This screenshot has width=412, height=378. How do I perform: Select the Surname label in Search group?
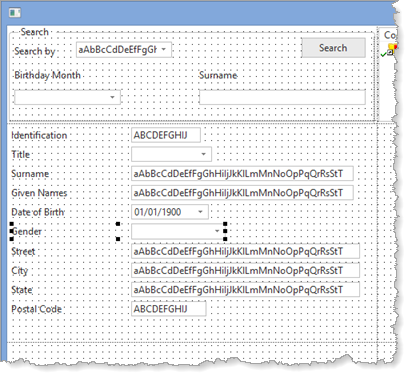pyautogui.click(x=218, y=75)
